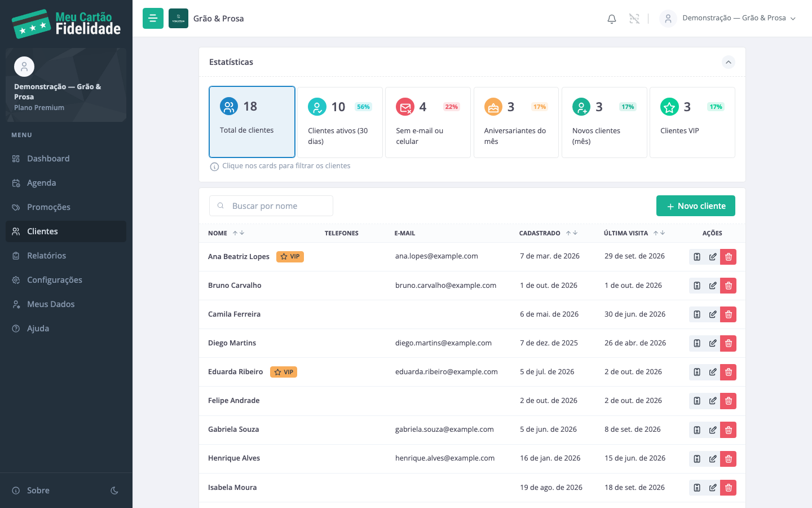
Task: Click the Meu Cartão Fidelidade logo
Action: coord(66,24)
